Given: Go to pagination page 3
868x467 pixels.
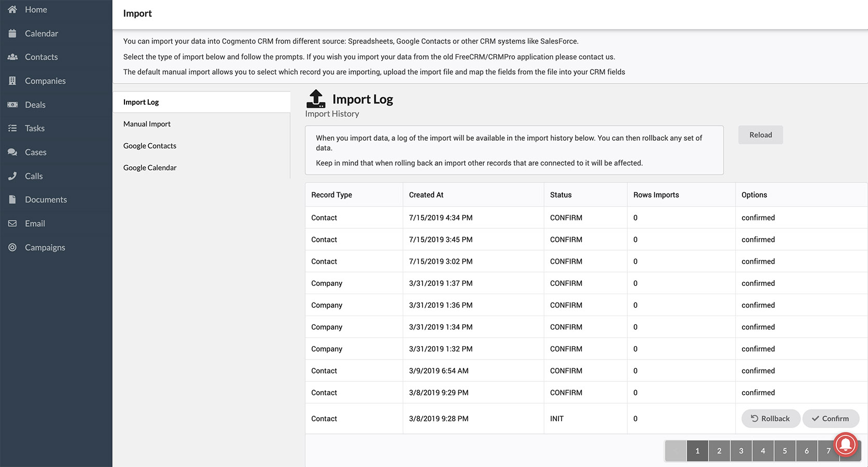Looking at the screenshot, I should click(x=741, y=451).
